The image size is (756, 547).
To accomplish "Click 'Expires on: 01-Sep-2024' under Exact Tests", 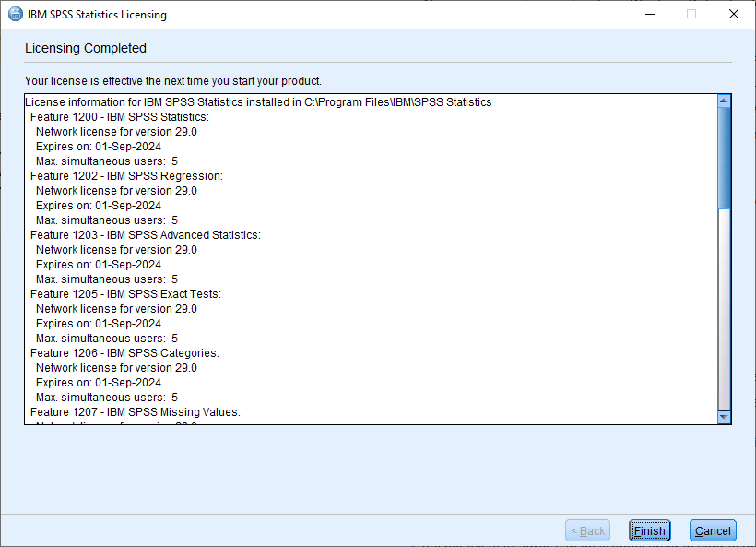I will point(99,323).
